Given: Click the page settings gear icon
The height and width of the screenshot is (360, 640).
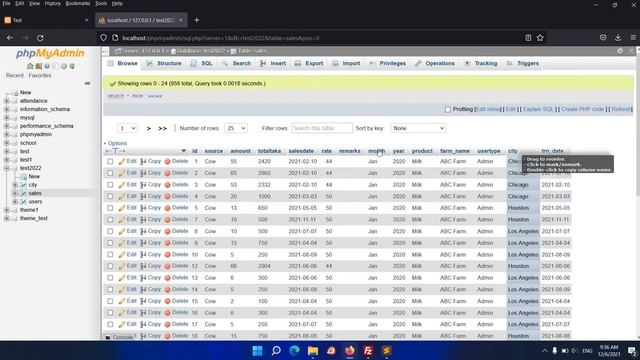Looking at the screenshot, I should click(620, 51).
